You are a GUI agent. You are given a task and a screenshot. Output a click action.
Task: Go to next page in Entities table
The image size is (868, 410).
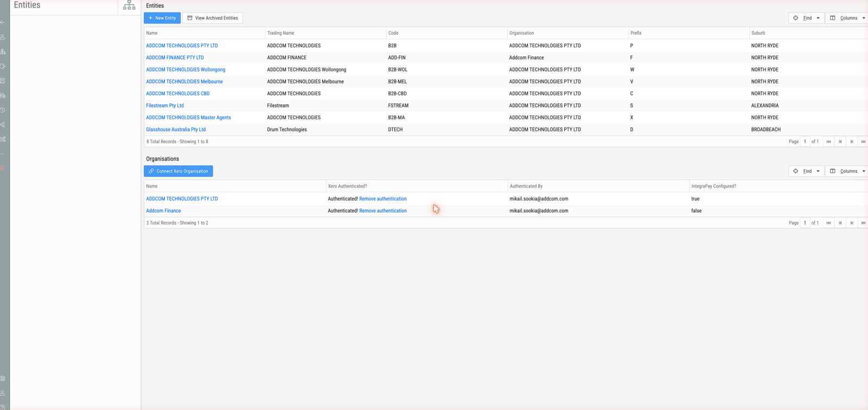point(852,142)
